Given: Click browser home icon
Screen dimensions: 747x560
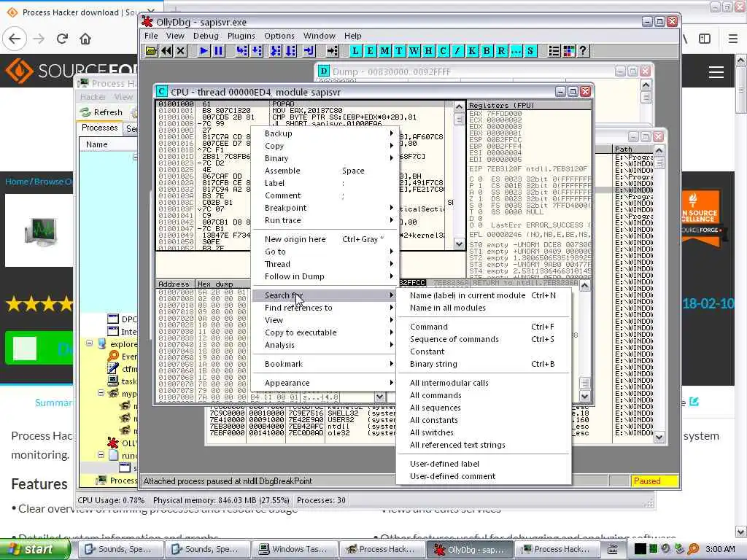Looking at the screenshot, I should (85, 39).
